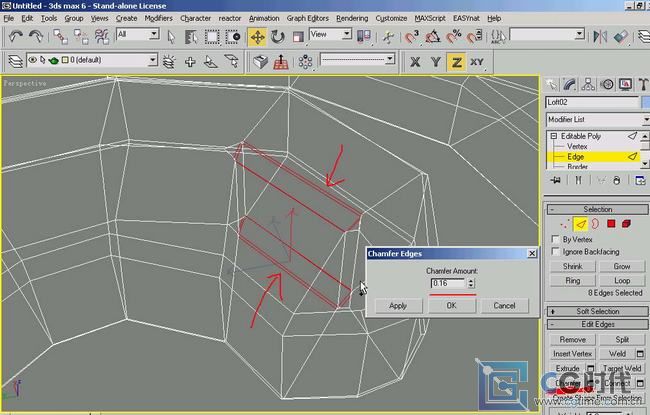Collapse the Edit Edges rollout

tap(597, 324)
